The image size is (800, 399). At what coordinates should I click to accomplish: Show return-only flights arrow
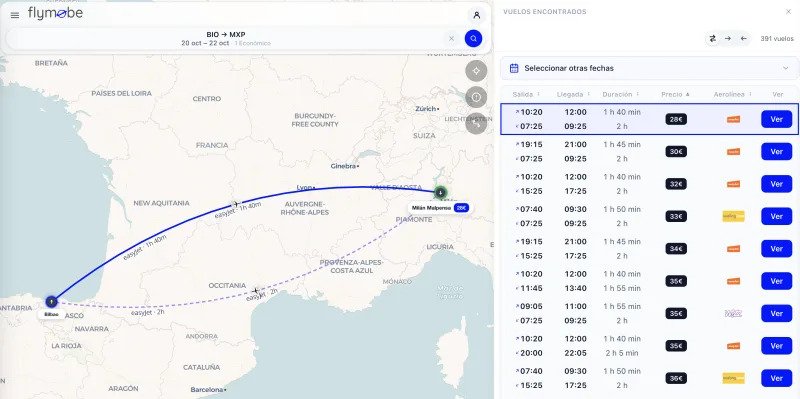(x=743, y=38)
